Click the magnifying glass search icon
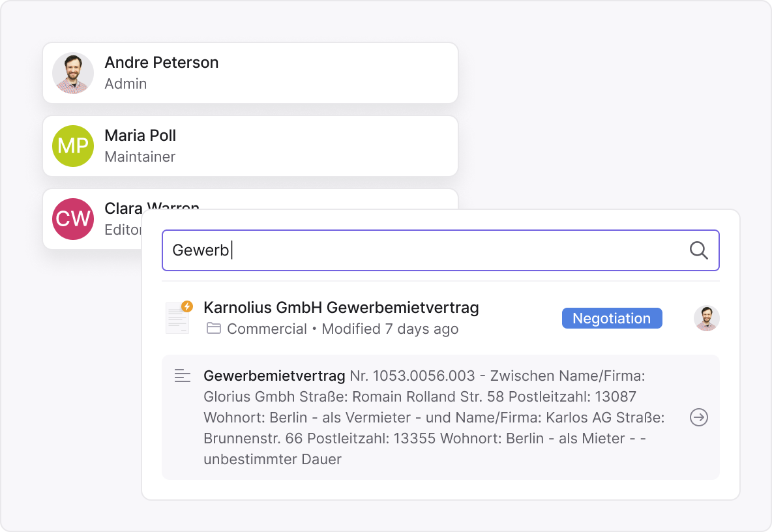772x532 pixels. (698, 250)
